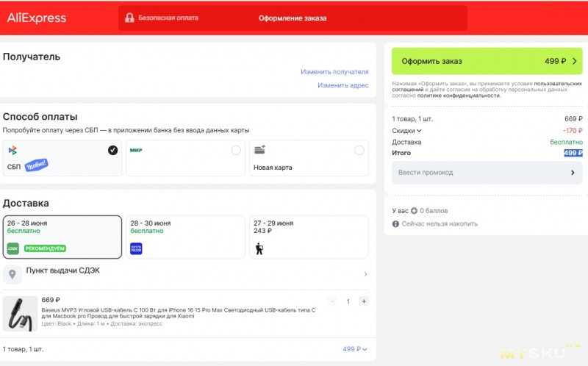The image size is (588, 366).
Task: Select the MIR card radio button
Action: (x=236, y=151)
